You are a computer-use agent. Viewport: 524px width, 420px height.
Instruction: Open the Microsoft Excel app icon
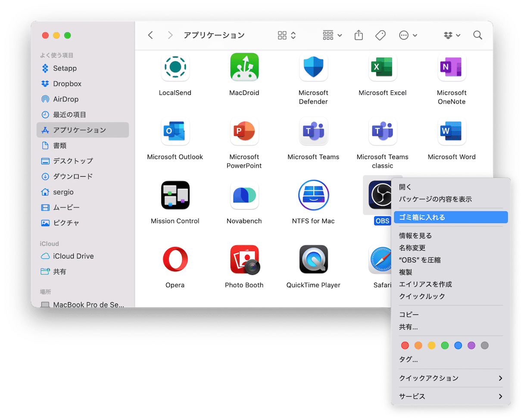coord(382,67)
